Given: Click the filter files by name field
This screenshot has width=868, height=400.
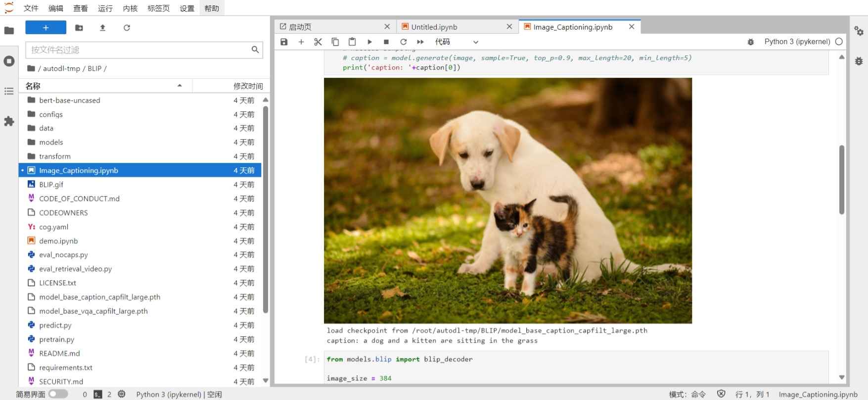Looking at the screenshot, I should click(x=138, y=50).
